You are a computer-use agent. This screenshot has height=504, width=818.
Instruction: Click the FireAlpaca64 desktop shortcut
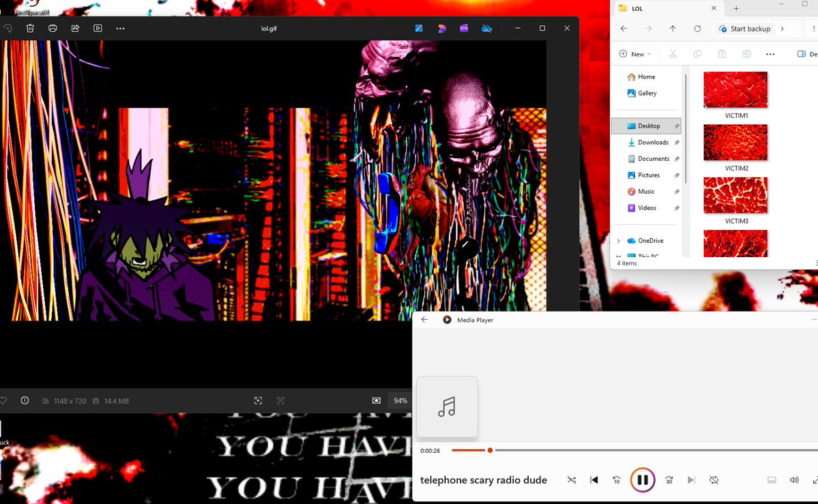point(32,8)
